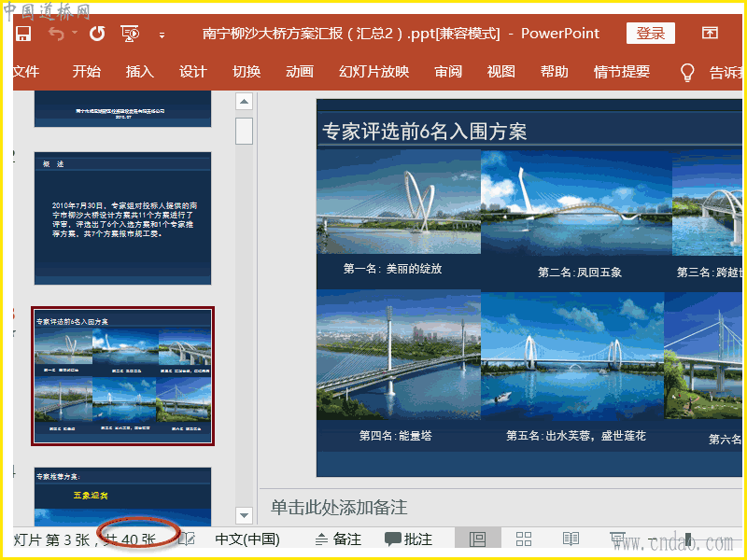Click the Save icon in title bar
747x560 pixels.
tap(23, 34)
